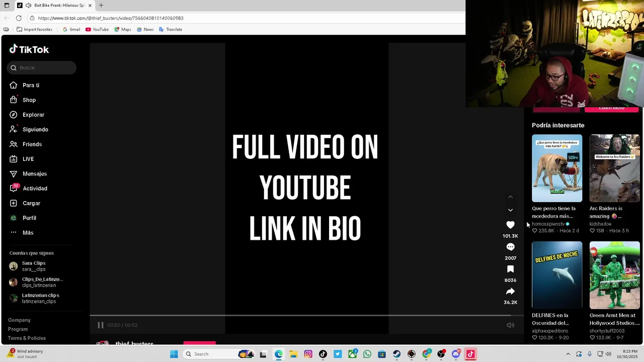This screenshot has height=362, width=644.
Task: Open the Company footer link
Action: [19, 320]
